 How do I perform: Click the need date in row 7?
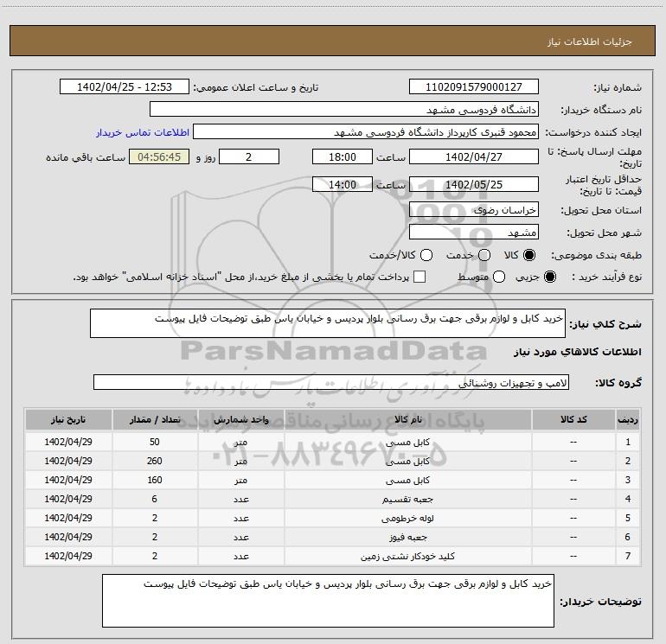pos(68,556)
